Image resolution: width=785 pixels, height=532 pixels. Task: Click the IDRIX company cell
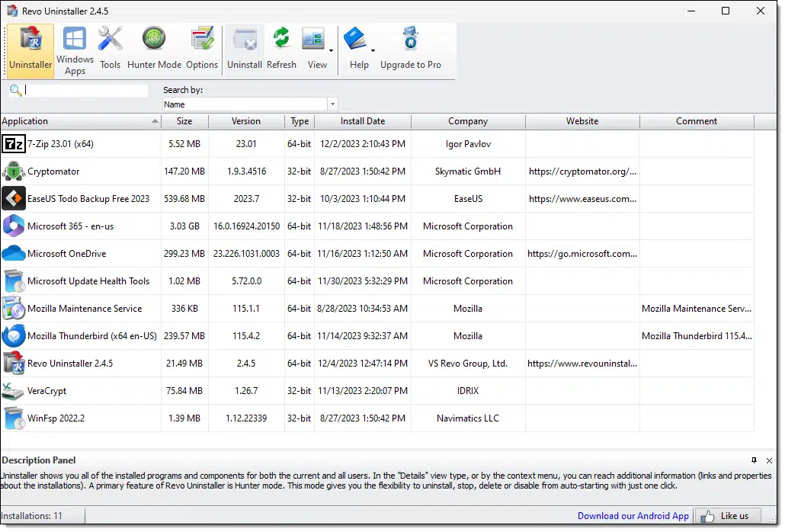click(x=468, y=391)
